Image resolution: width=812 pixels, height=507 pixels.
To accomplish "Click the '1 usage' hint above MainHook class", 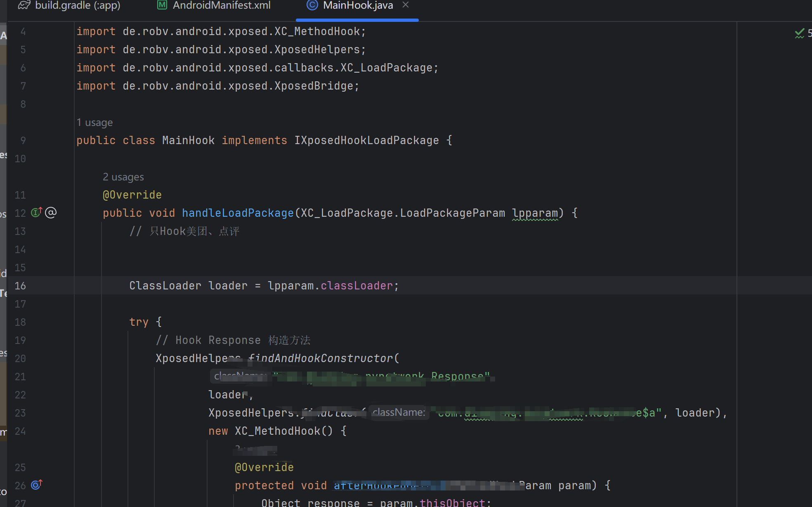I will tap(94, 123).
